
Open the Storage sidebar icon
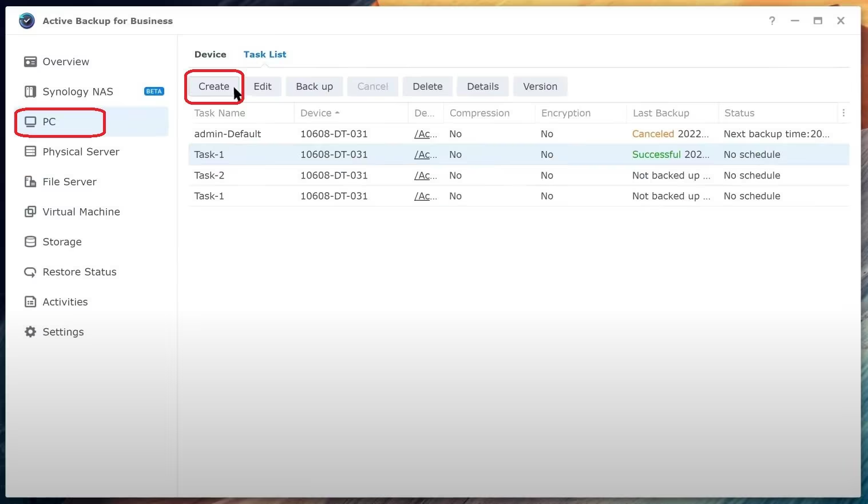(30, 242)
